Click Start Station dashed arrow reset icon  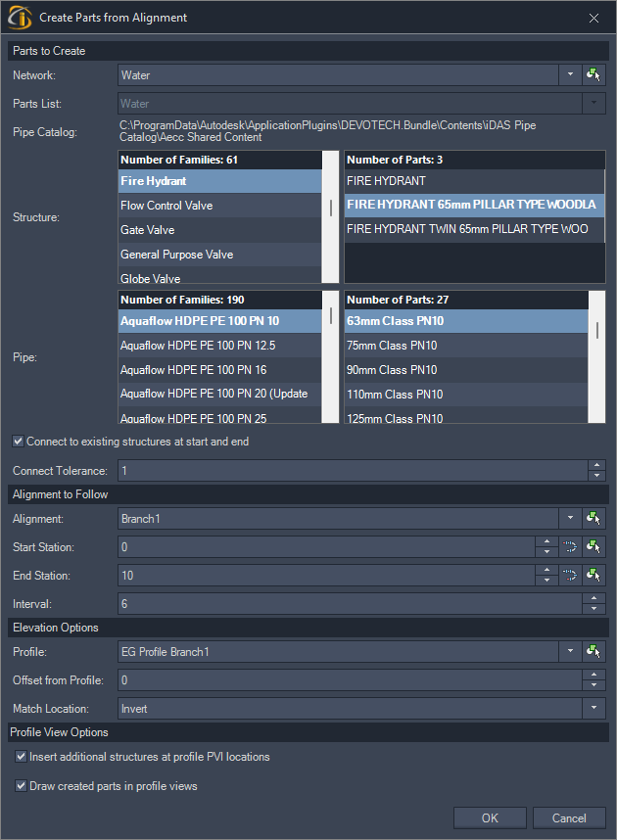[570, 546]
